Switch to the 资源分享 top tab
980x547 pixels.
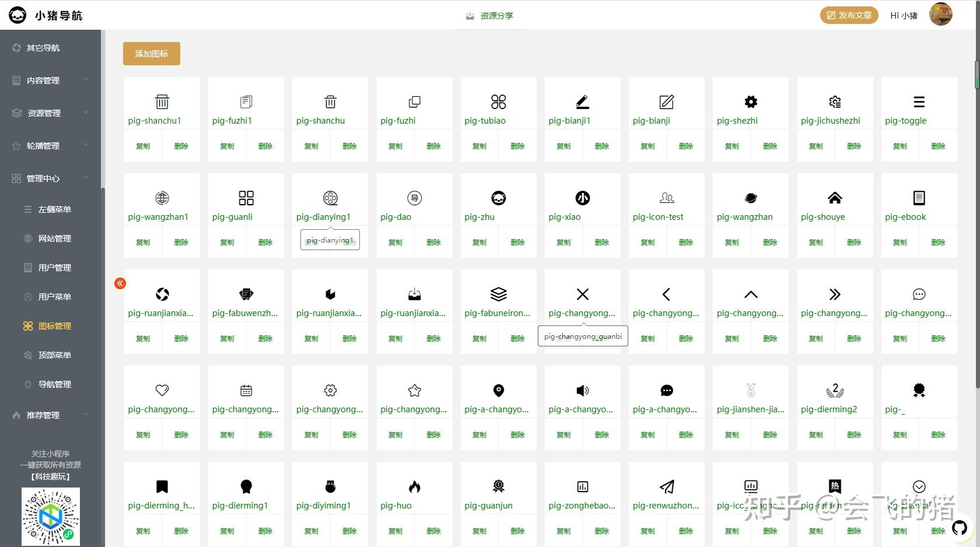(x=489, y=16)
